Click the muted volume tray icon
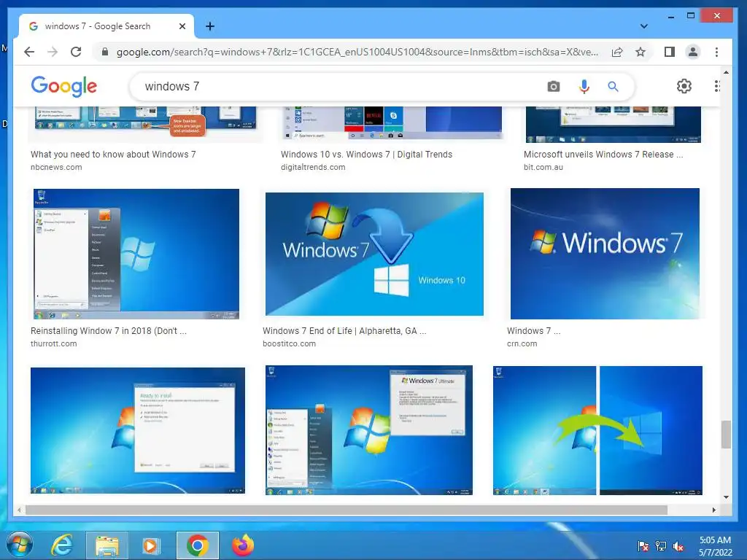The width and height of the screenshot is (747, 560). click(678, 545)
